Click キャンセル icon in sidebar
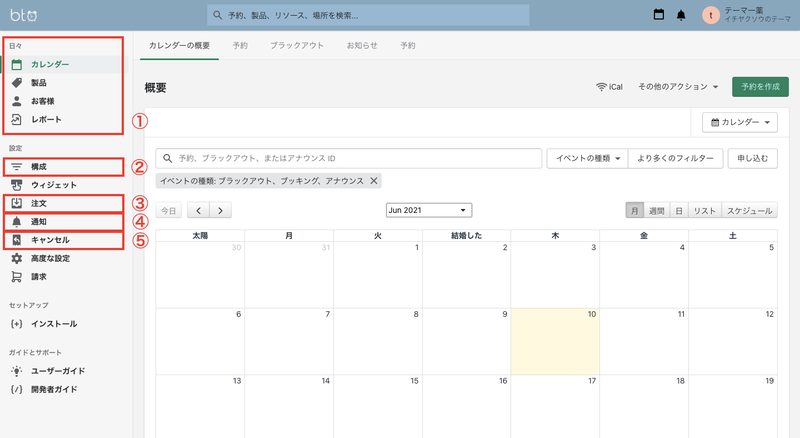This screenshot has height=438, width=800. click(x=17, y=240)
